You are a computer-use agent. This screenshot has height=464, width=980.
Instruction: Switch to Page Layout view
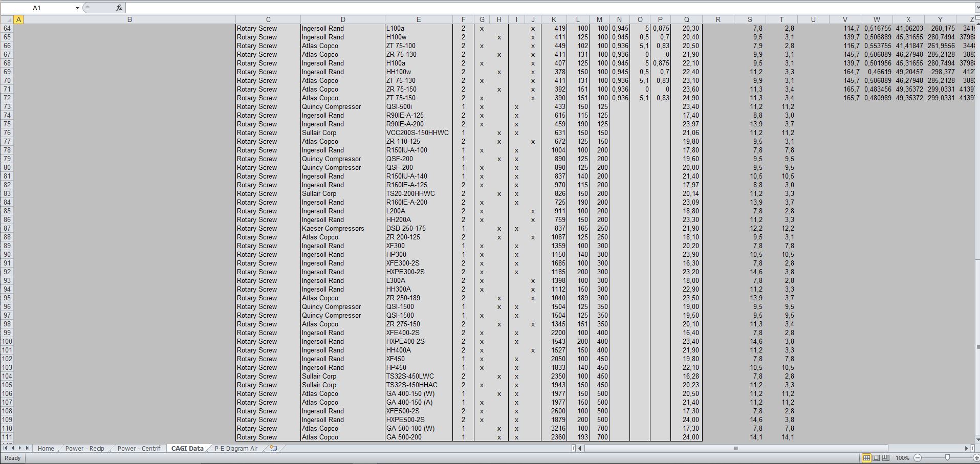(x=876, y=458)
